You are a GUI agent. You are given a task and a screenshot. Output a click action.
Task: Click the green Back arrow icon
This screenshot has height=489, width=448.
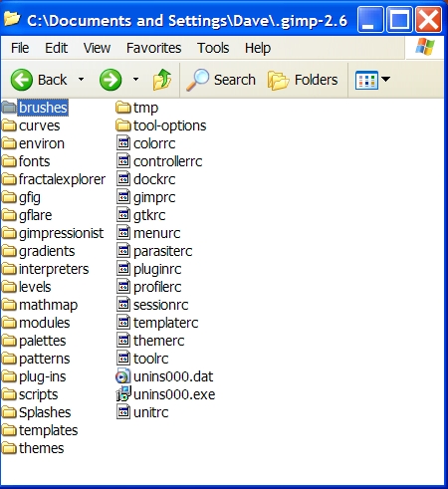(x=22, y=80)
